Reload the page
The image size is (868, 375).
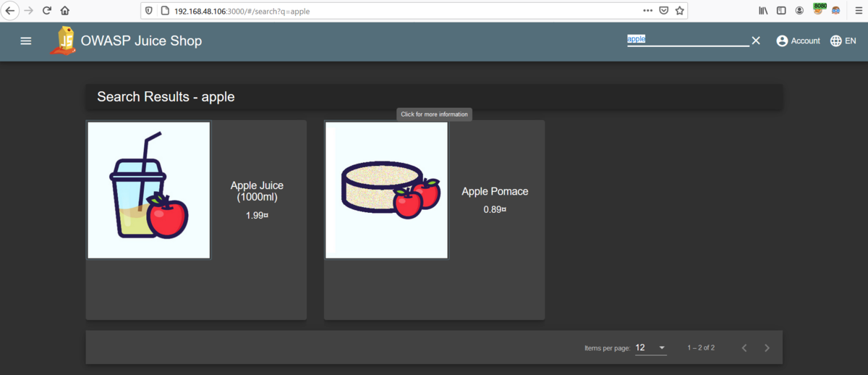click(x=47, y=11)
